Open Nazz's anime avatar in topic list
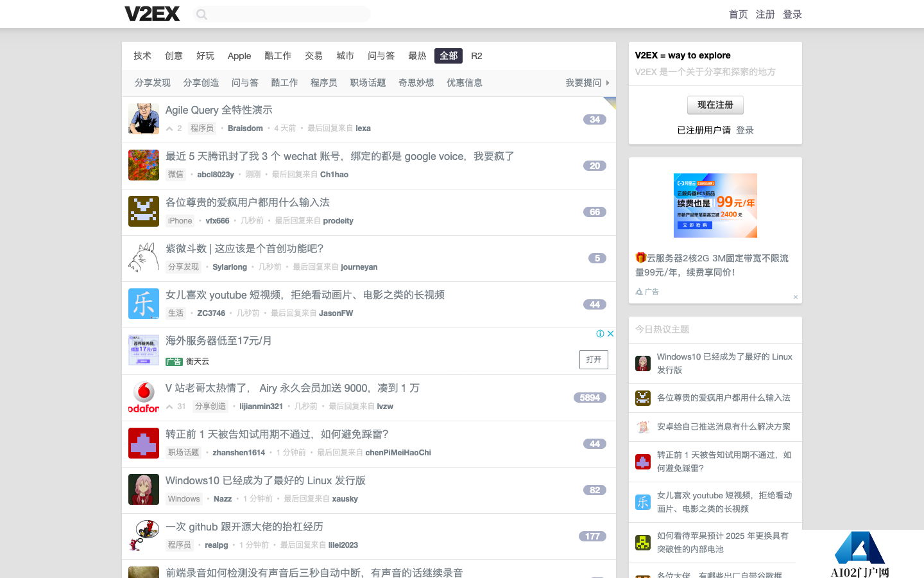 coord(144,489)
